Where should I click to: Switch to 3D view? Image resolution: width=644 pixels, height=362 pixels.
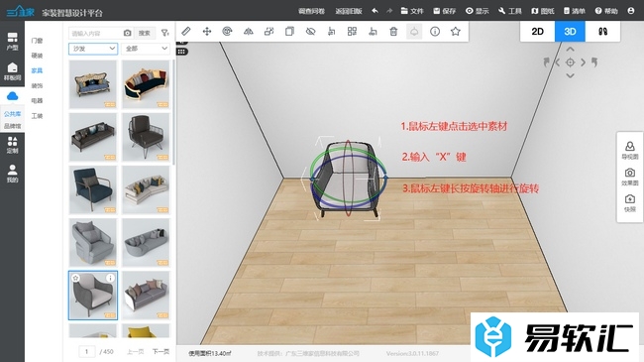tap(570, 32)
